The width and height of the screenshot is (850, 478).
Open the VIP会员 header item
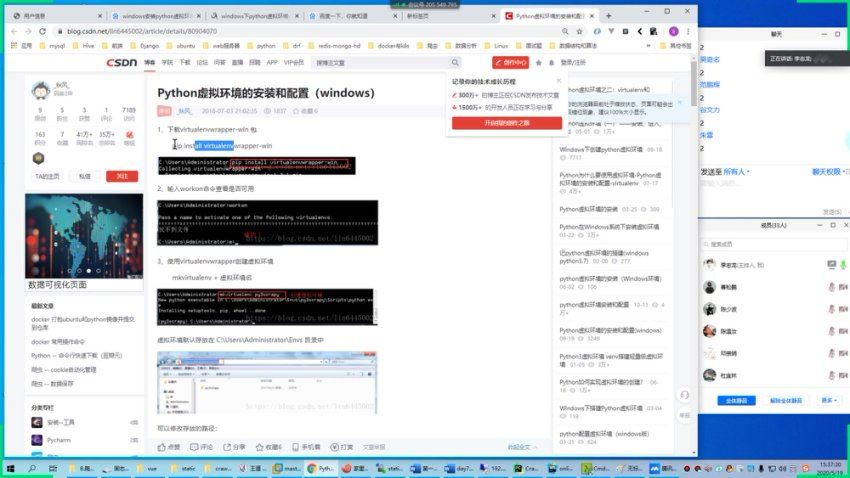pos(294,63)
